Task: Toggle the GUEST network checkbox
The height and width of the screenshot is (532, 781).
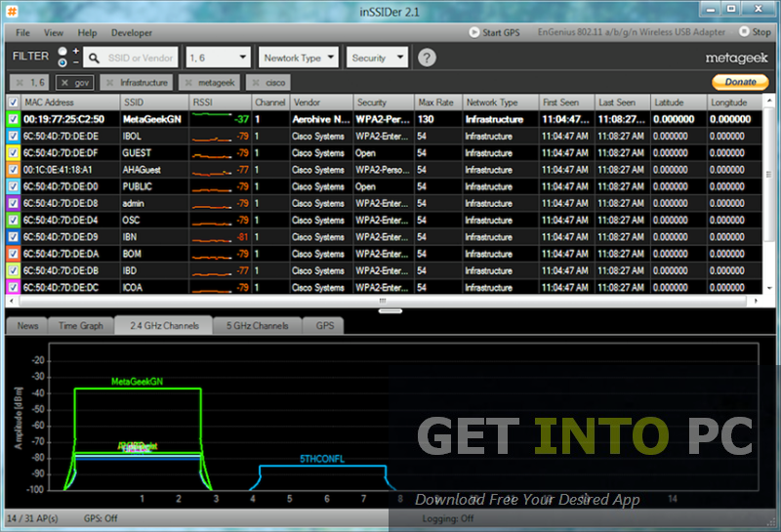Action: (x=13, y=153)
